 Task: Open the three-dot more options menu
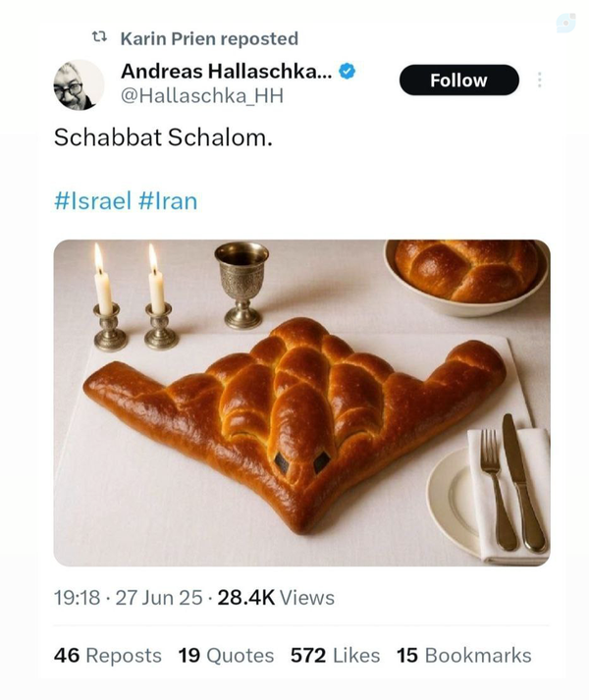(539, 81)
